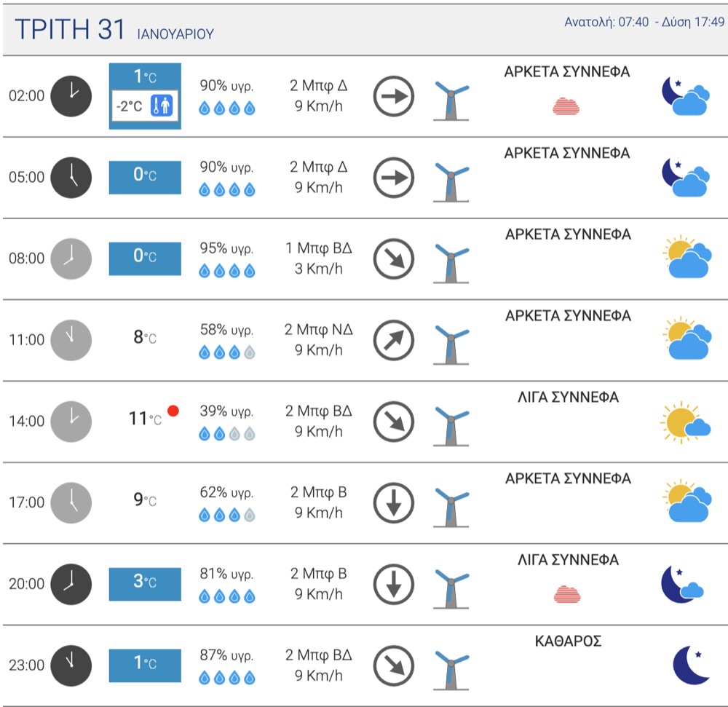Screen dimensions: 728x707
Task: Click the 0°C temperature box at 08:00
Action: click(145, 258)
